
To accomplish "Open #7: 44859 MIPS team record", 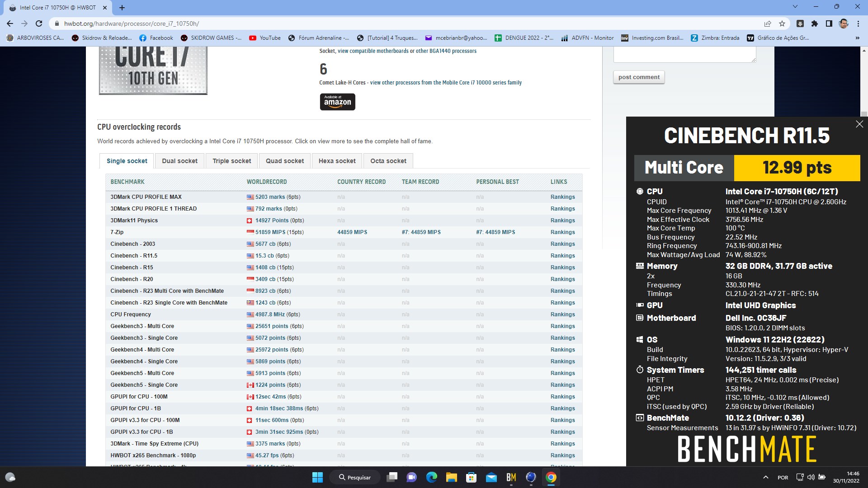I will [x=421, y=232].
